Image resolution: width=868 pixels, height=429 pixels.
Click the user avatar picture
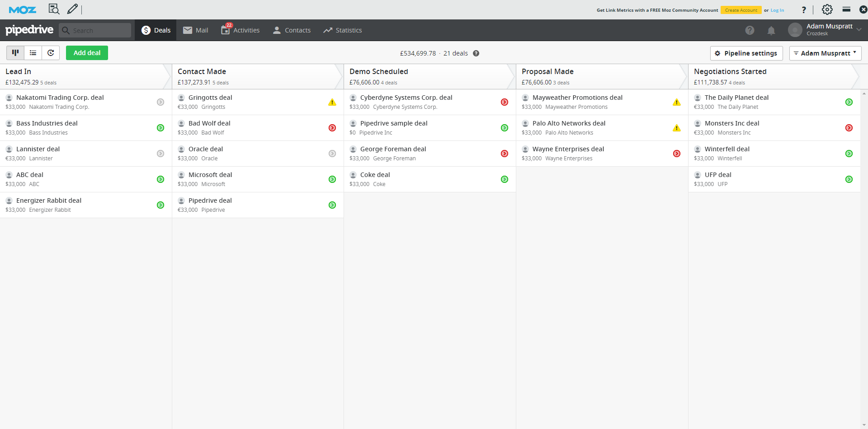(x=795, y=30)
